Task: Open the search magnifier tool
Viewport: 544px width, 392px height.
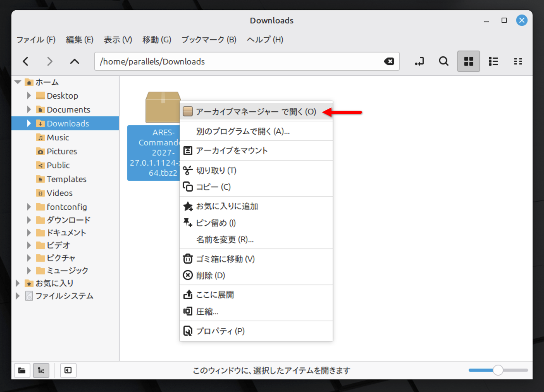Action: click(443, 61)
